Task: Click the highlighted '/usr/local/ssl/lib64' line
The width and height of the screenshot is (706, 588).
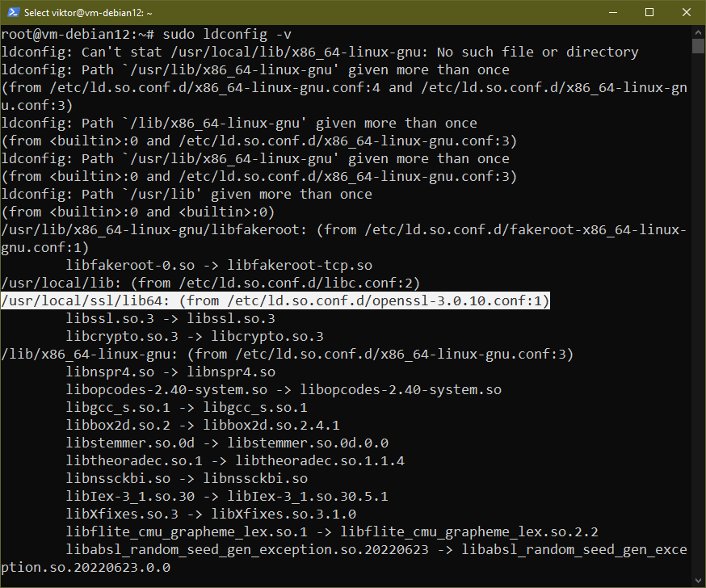Action: [275, 300]
